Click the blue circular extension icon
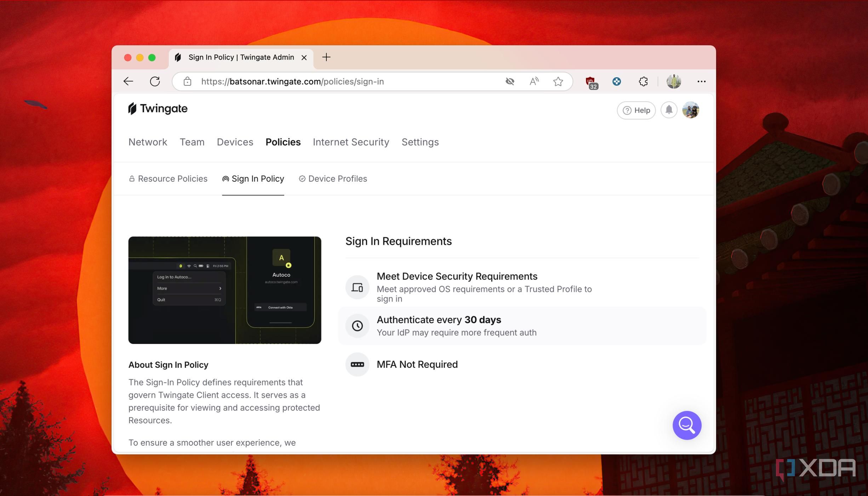The width and height of the screenshot is (868, 496). (x=617, y=81)
